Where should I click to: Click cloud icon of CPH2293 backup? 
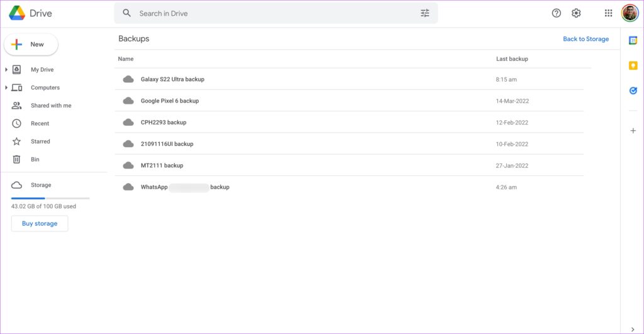(x=128, y=123)
